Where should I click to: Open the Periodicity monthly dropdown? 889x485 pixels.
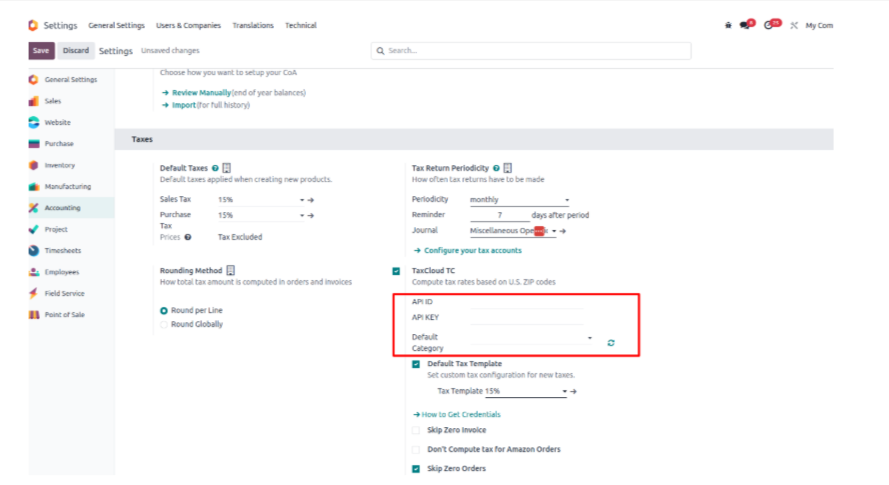point(566,200)
